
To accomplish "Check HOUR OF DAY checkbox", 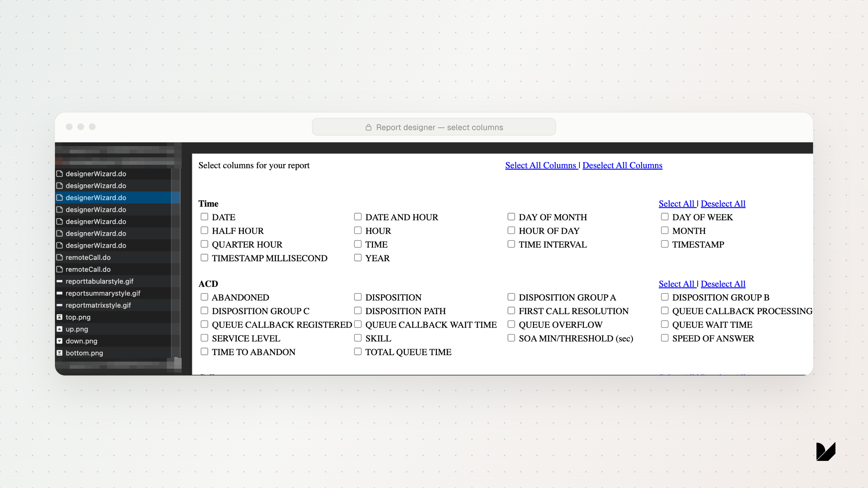I will pyautogui.click(x=511, y=230).
